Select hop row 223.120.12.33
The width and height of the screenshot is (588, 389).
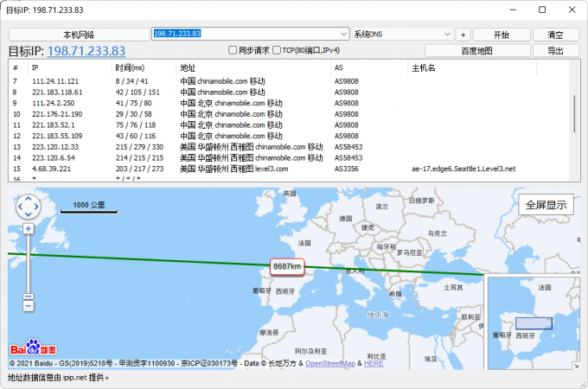pos(289,147)
